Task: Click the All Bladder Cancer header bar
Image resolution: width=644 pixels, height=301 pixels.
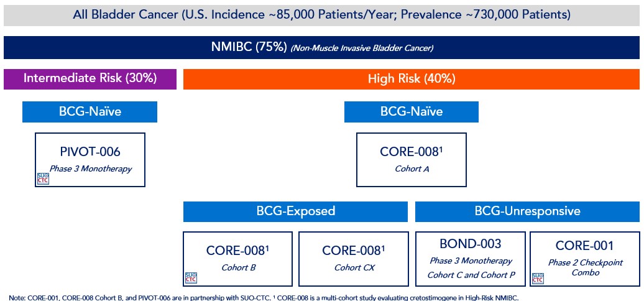Action: (x=322, y=14)
